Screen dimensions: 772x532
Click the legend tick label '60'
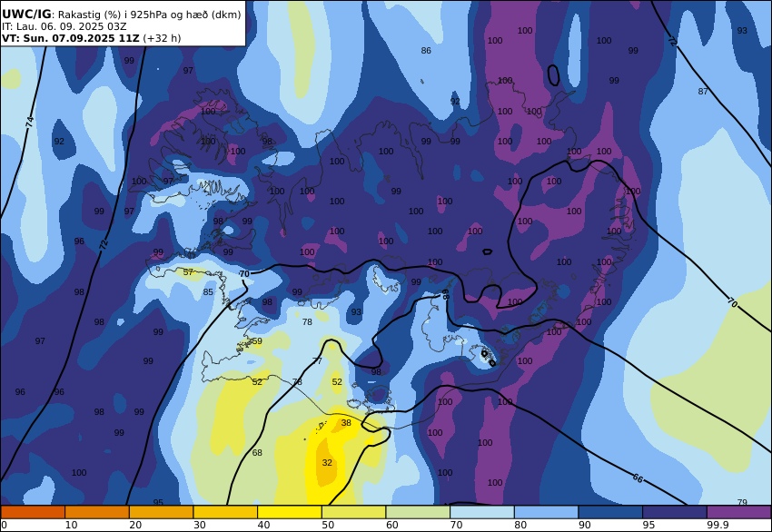392,525
